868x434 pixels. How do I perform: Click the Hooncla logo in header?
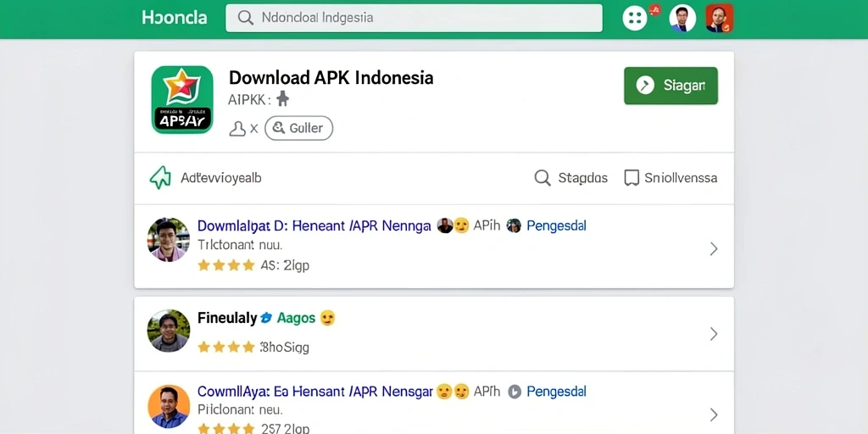pyautogui.click(x=175, y=18)
